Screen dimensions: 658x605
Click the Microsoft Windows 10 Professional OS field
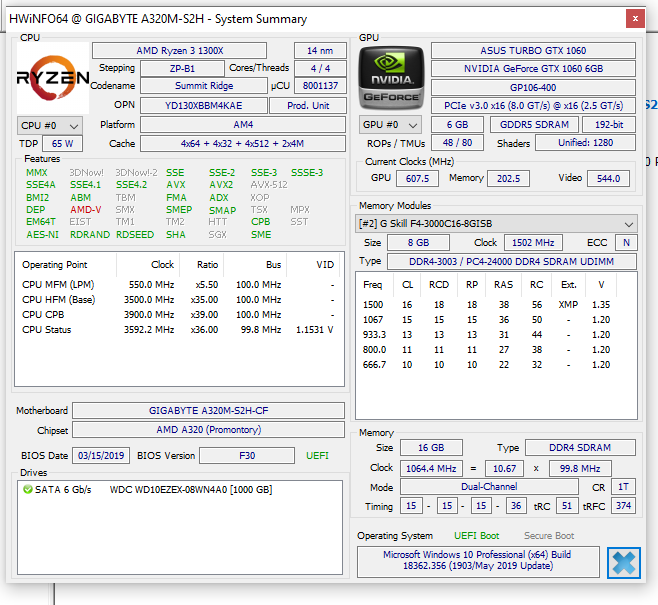click(478, 561)
